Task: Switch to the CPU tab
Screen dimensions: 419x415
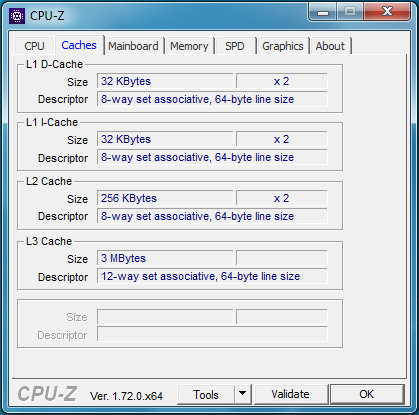Action: (x=34, y=46)
